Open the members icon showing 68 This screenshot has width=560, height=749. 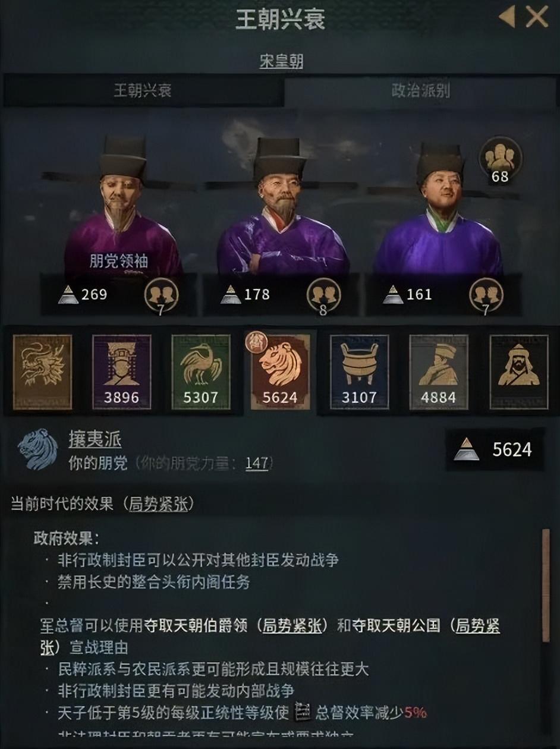[x=500, y=159]
